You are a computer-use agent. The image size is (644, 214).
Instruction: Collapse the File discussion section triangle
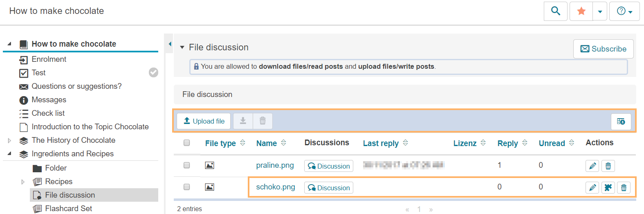[x=182, y=47]
